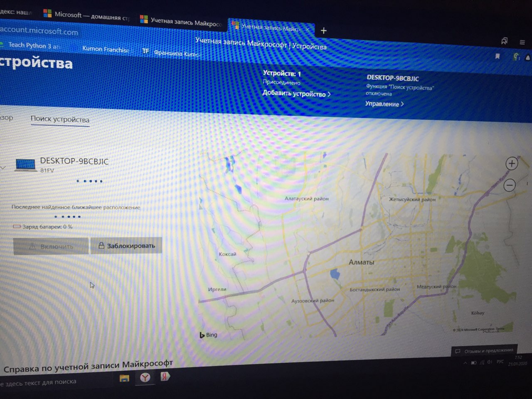The height and width of the screenshot is (399, 532).
Task: Click the Заряд батареи: 0 % text
Action: pyautogui.click(x=47, y=227)
